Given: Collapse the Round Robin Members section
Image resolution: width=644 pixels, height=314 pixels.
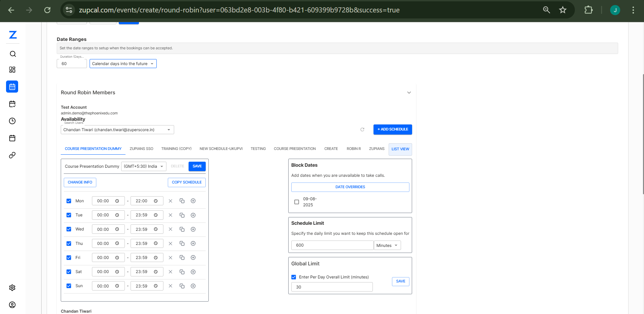Looking at the screenshot, I should (x=409, y=93).
